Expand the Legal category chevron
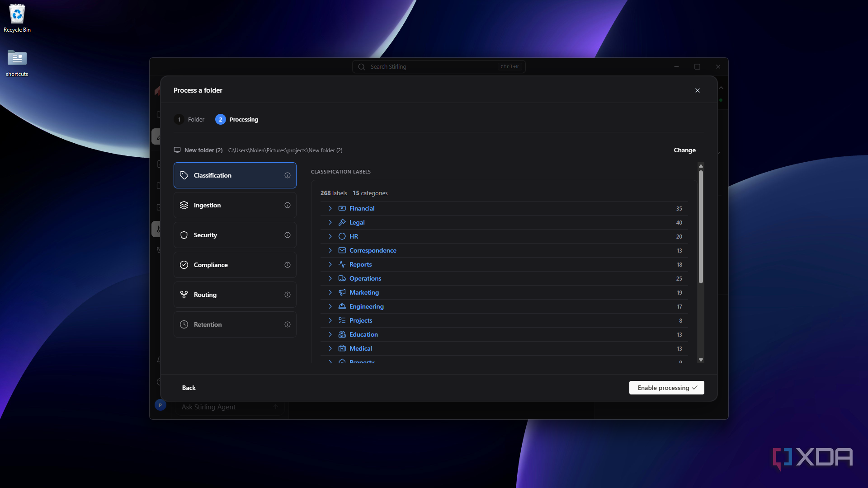This screenshot has width=868, height=488. point(330,222)
